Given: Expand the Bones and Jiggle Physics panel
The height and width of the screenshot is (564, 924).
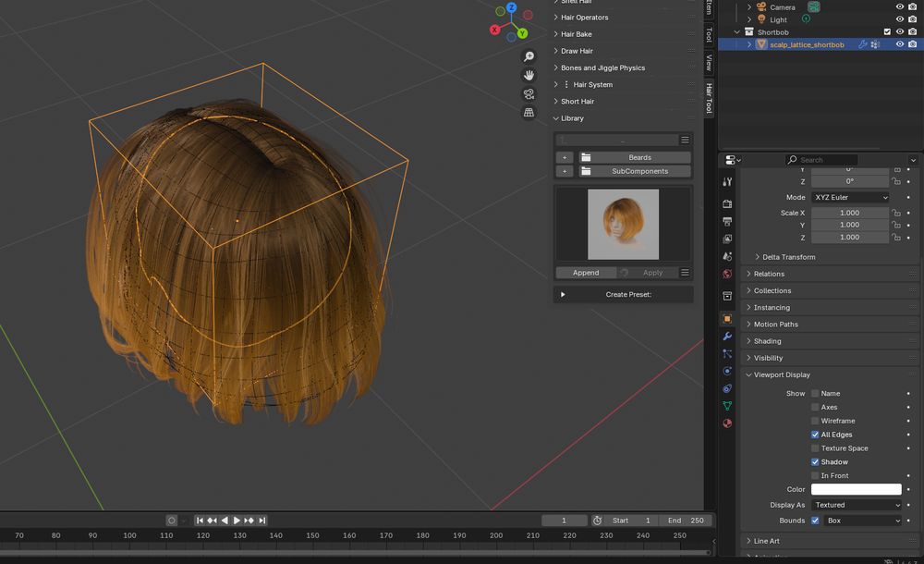Looking at the screenshot, I should click(602, 67).
